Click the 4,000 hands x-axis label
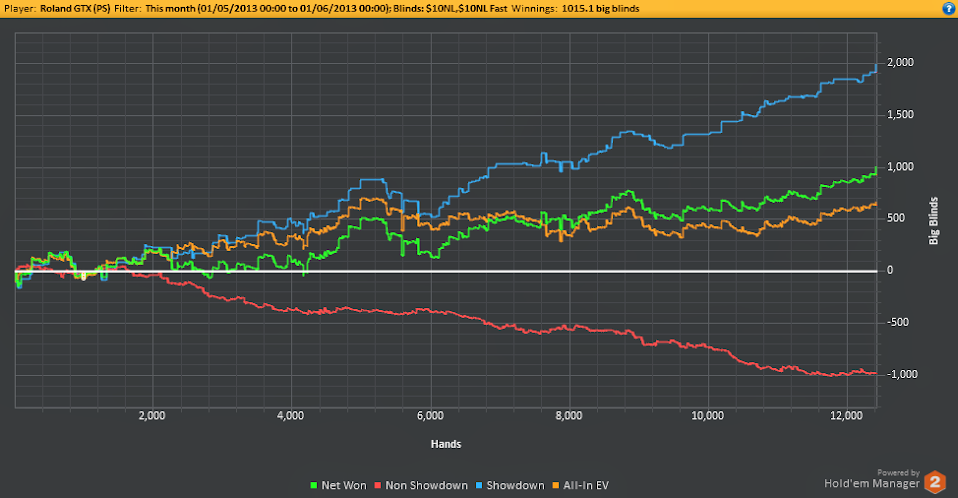 tap(291, 416)
